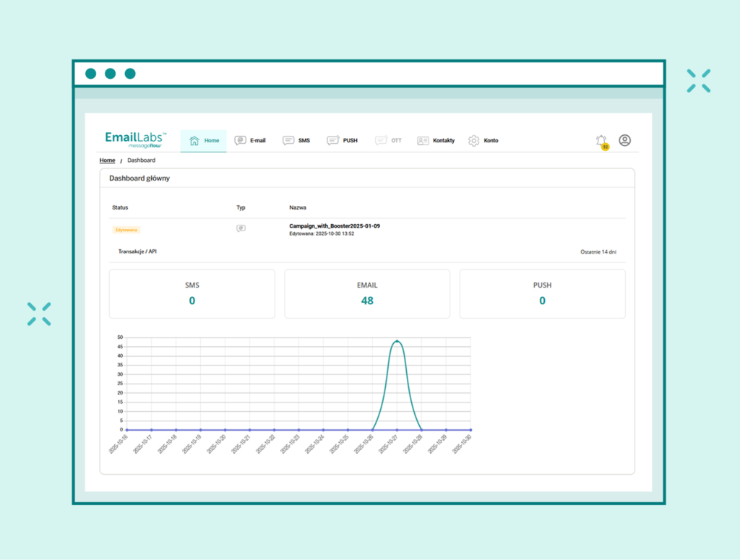Click the user account profile icon
Screen dimensions: 740x560
click(x=624, y=140)
